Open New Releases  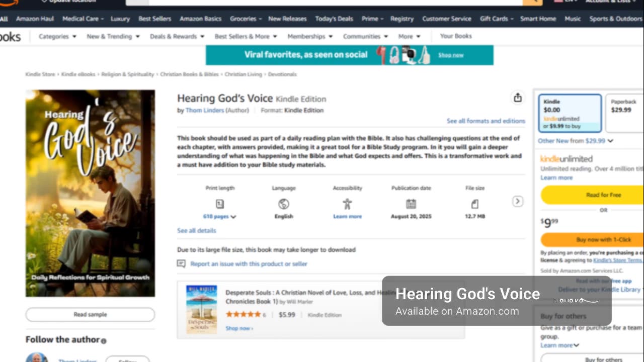pos(287,19)
